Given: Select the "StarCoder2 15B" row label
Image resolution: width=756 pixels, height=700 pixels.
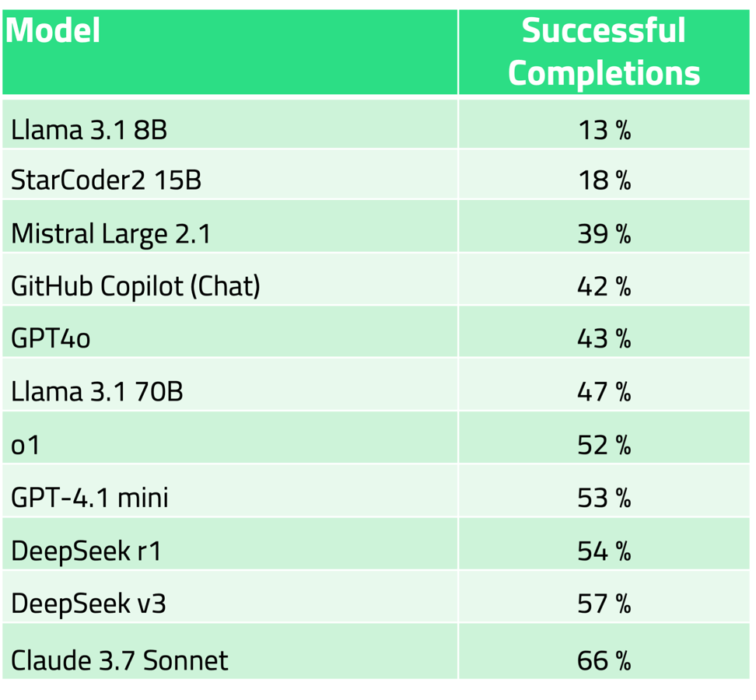Looking at the screenshot, I should click(x=106, y=180).
